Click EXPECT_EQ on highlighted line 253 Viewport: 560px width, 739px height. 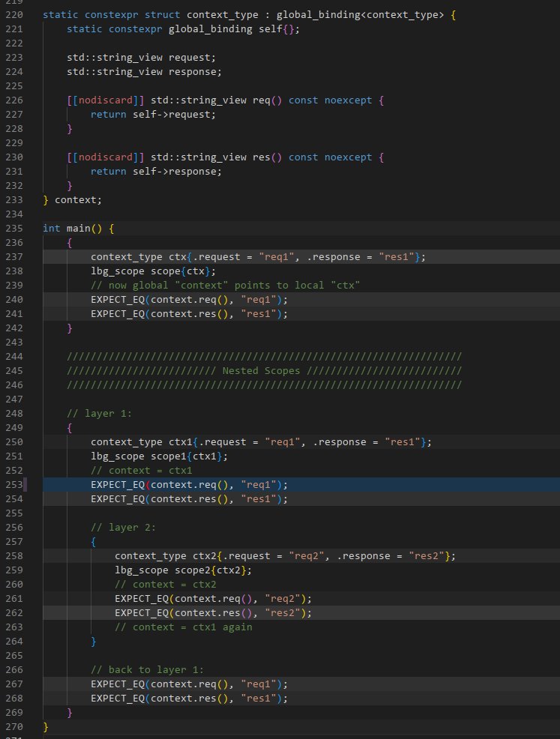[118, 484]
